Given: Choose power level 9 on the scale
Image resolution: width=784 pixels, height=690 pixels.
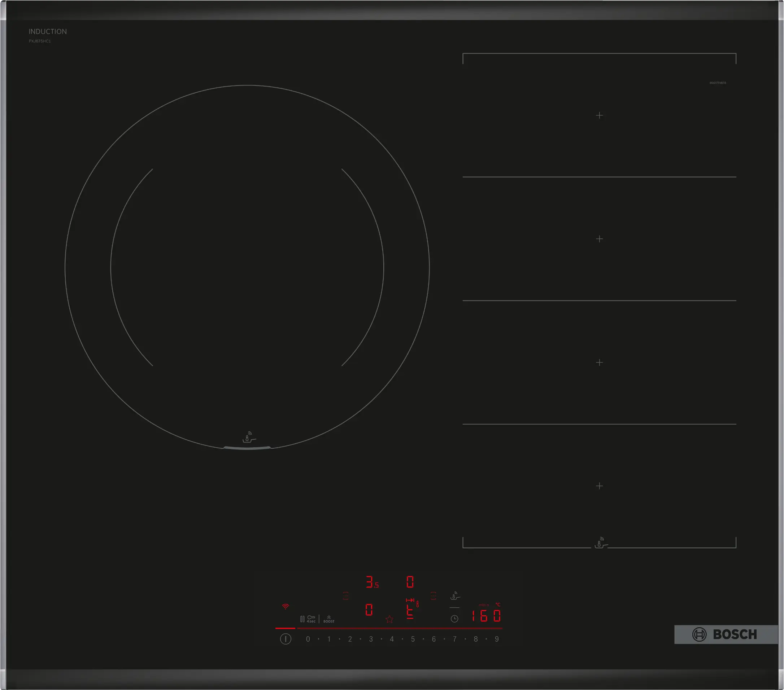Looking at the screenshot, I should 497,639.
